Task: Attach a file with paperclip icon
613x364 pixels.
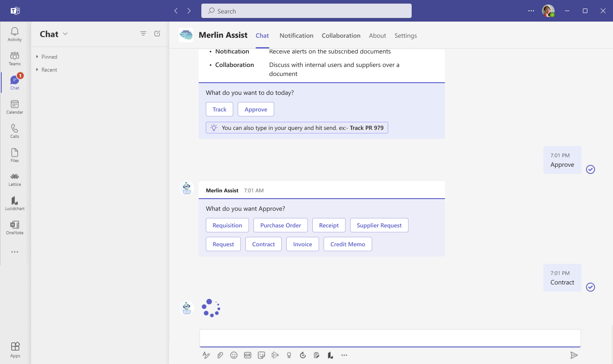Action: [220, 355]
